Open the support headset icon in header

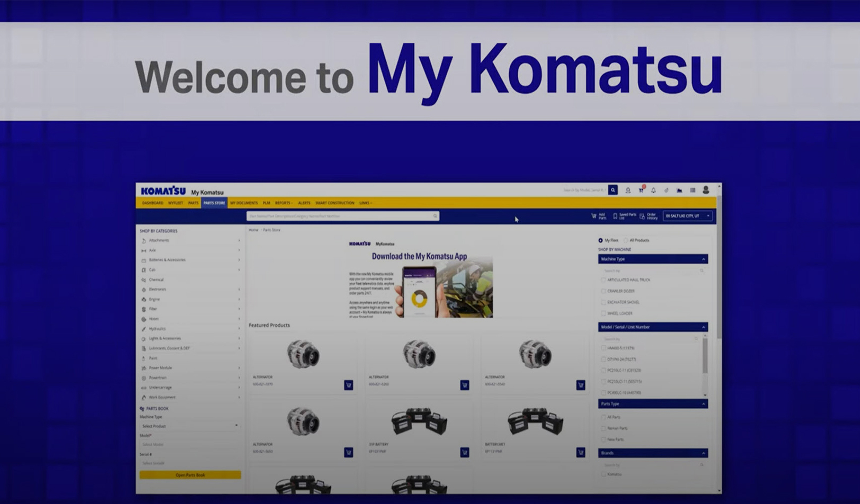628,190
